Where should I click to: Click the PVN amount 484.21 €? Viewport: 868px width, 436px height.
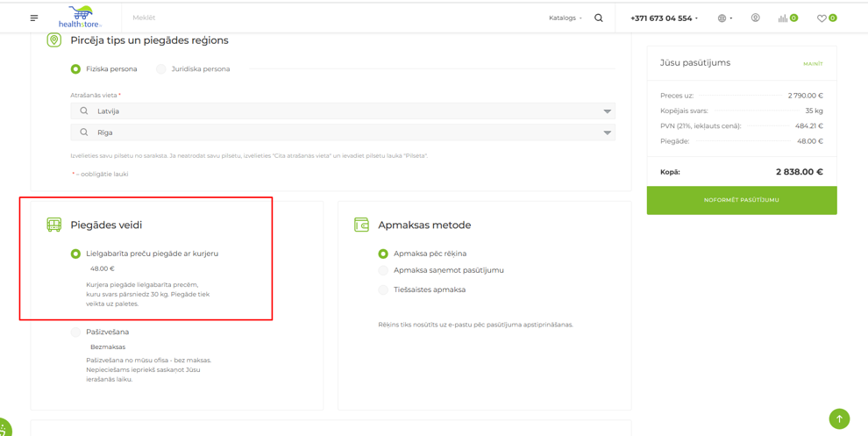click(809, 125)
